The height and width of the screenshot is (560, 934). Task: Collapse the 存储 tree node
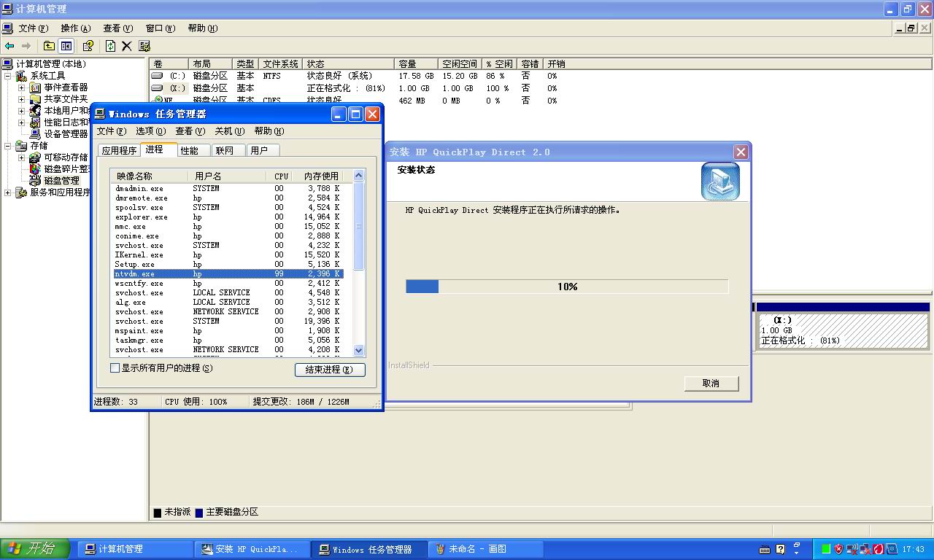coord(8,146)
